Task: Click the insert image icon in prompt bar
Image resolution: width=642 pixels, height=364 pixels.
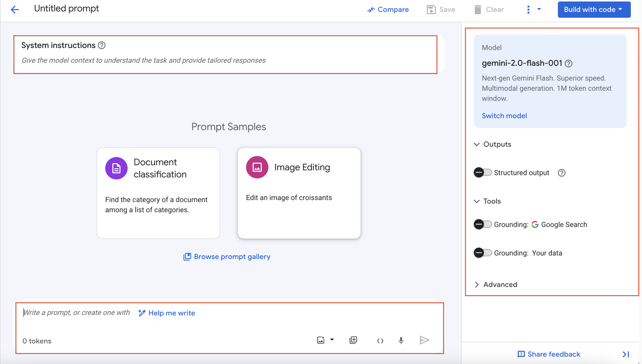Action: tap(321, 340)
